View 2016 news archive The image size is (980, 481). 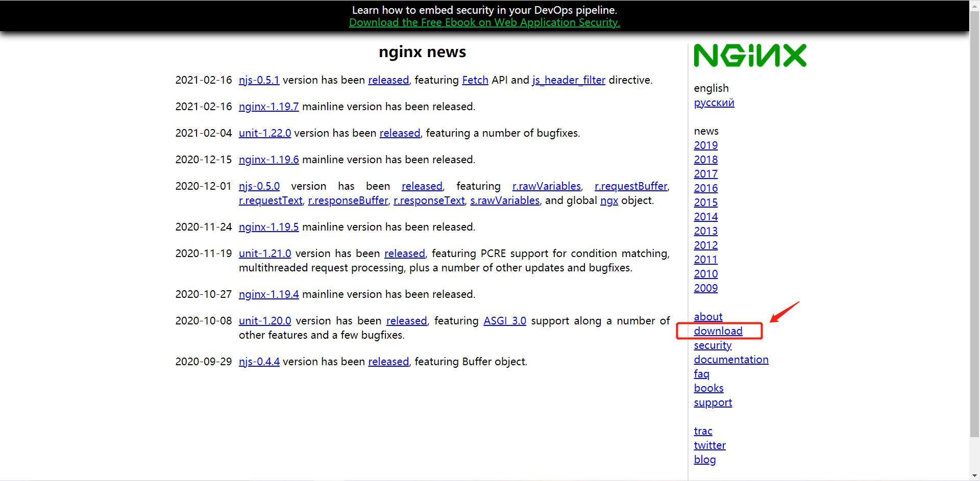pos(706,188)
